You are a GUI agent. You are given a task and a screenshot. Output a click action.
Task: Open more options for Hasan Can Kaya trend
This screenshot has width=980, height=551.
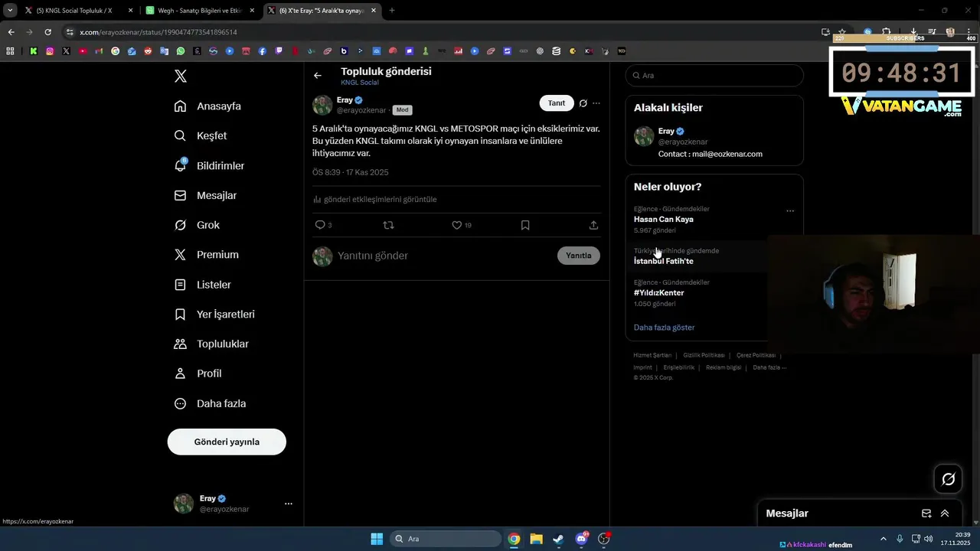click(790, 210)
